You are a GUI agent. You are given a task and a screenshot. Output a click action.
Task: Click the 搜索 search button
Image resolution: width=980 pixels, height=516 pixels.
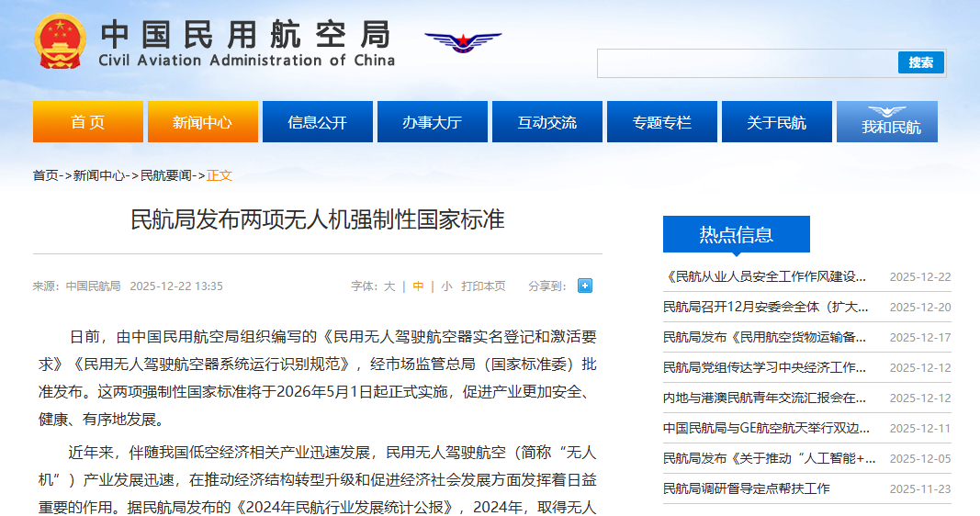(x=920, y=62)
